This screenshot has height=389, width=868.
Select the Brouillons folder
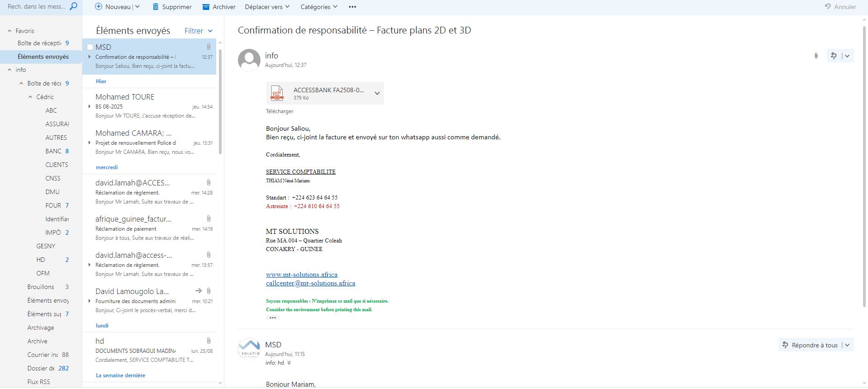tap(41, 287)
